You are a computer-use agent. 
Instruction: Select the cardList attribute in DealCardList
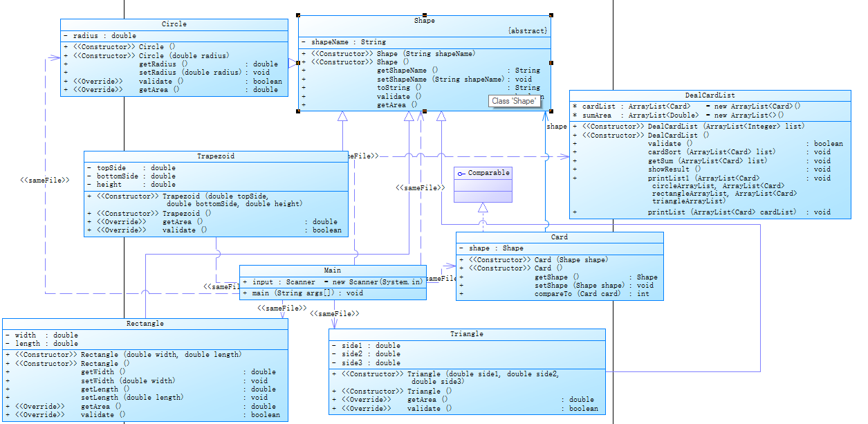click(687, 107)
